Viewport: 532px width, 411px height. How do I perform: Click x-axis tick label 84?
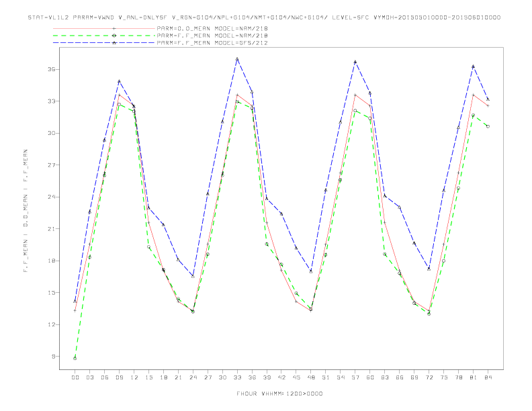[488, 377]
